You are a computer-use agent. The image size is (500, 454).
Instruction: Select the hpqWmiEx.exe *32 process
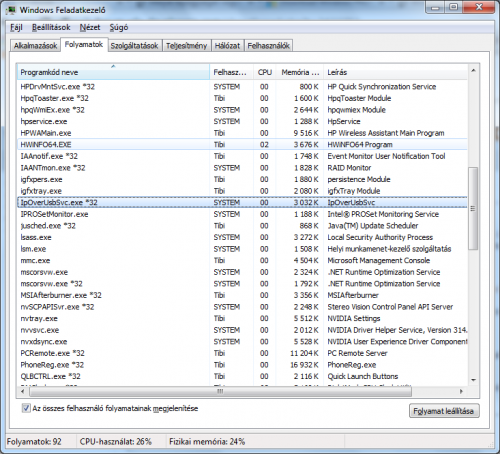tap(242, 110)
